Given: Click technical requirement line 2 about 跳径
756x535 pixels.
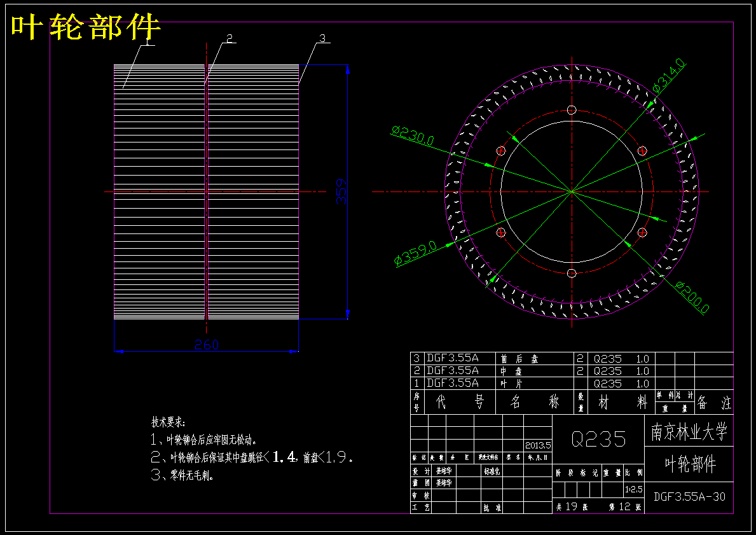Looking at the screenshot, I should point(252,457).
